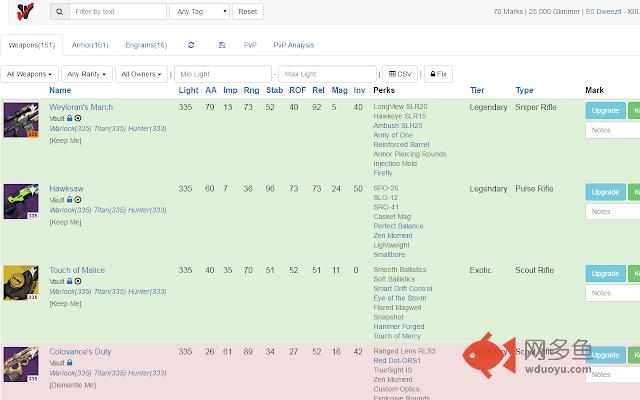Click the Touch of Mercy perk

coord(397,336)
